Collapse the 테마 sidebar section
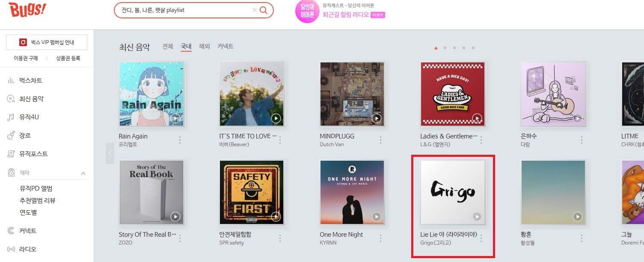644x262 pixels. pyautogui.click(x=83, y=173)
